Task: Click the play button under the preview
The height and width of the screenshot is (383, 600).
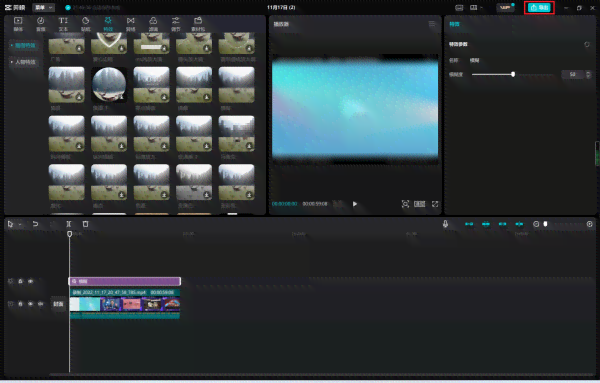Action: pyautogui.click(x=355, y=204)
